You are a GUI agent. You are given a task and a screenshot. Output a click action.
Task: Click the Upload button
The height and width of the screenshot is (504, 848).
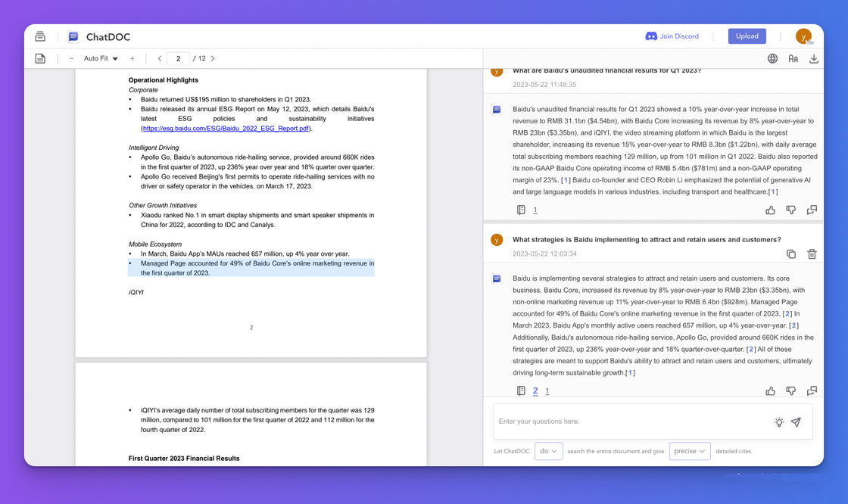747,36
